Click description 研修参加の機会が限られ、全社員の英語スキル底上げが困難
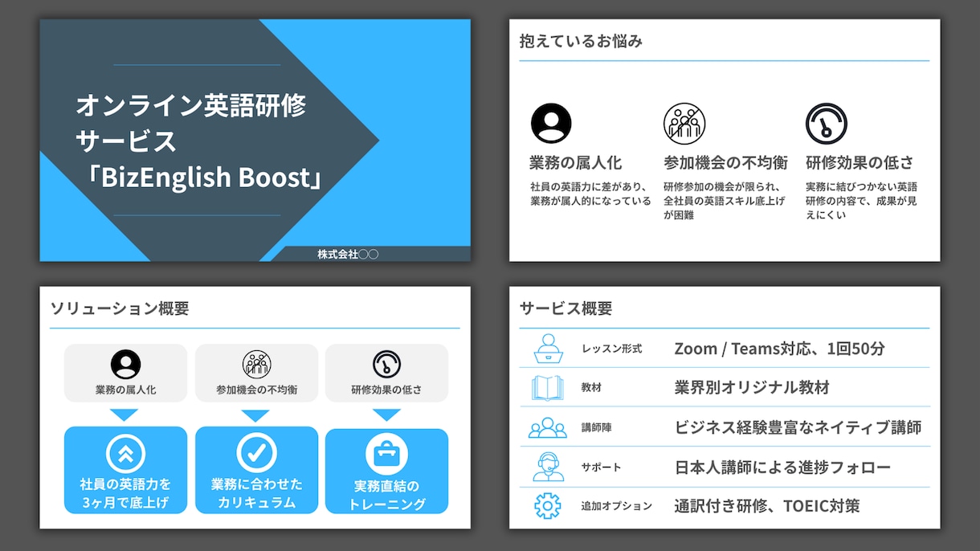The width and height of the screenshot is (980, 551). [x=725, y=201]
